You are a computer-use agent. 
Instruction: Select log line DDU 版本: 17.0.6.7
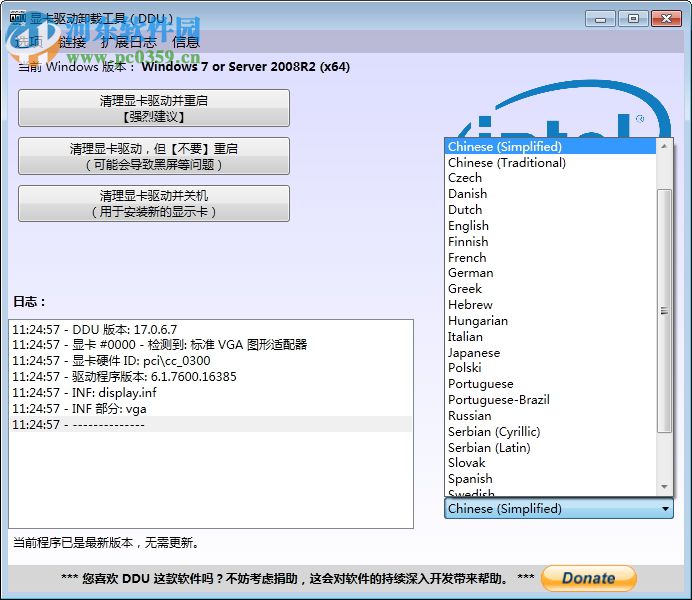click(x=212, y=330)
